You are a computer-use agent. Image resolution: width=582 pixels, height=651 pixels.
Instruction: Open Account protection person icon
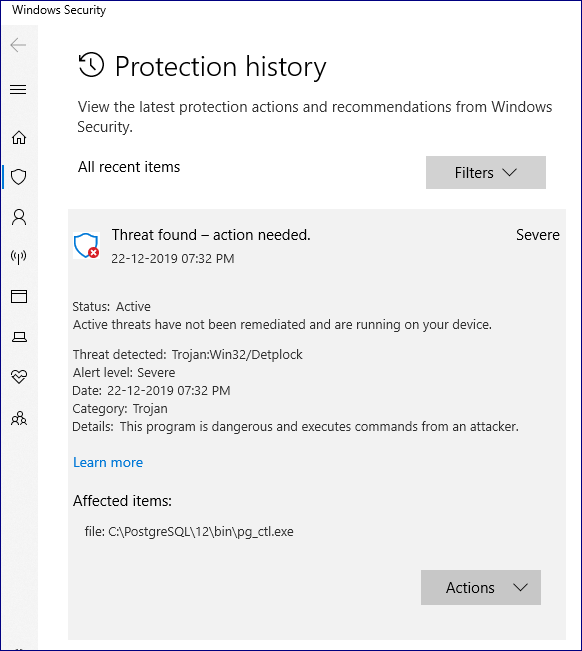click(19, 217)
